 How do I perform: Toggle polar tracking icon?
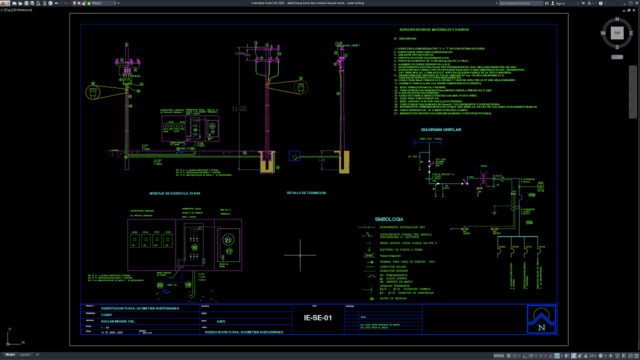pyautogui.click(x=531, y=356)
